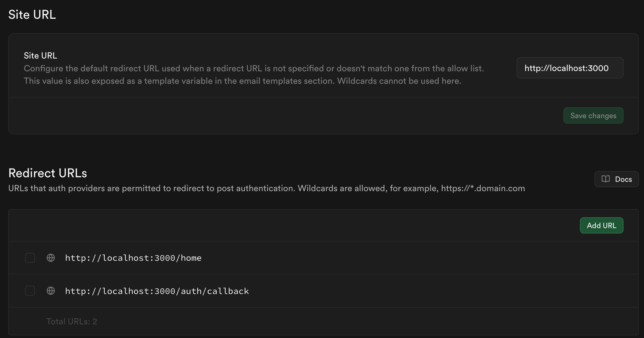Check the box for localhost:3000/home
This screenshot has height=338, width=644.
tap(30, 258)
